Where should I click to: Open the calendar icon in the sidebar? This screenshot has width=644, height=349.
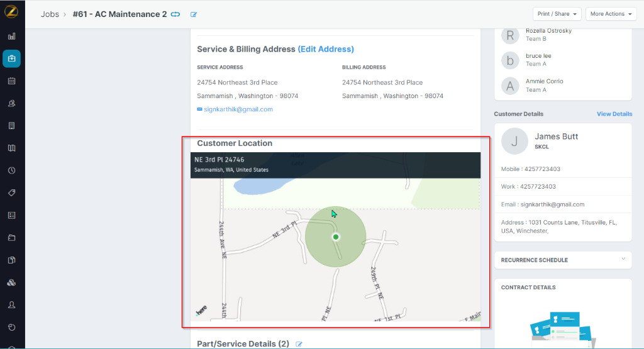point(11,81)
